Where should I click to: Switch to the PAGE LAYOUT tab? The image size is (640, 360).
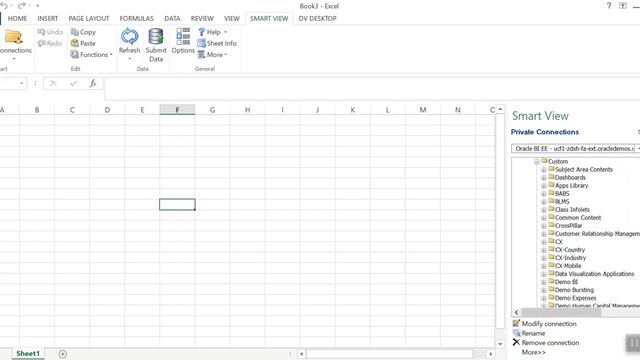click(89, 18)
